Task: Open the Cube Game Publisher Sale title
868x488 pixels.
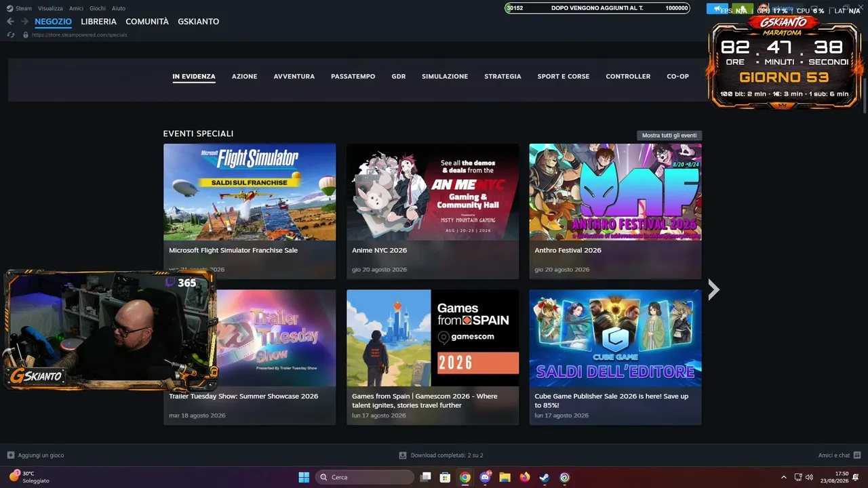Action: 612,401
